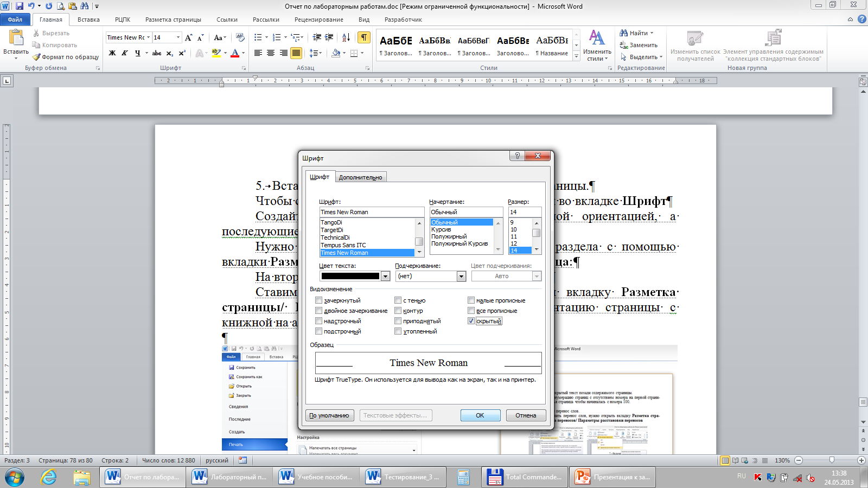Toggle show paragraph marks icon
Viewport: 868px width, 488px height.
pos(364,37)
